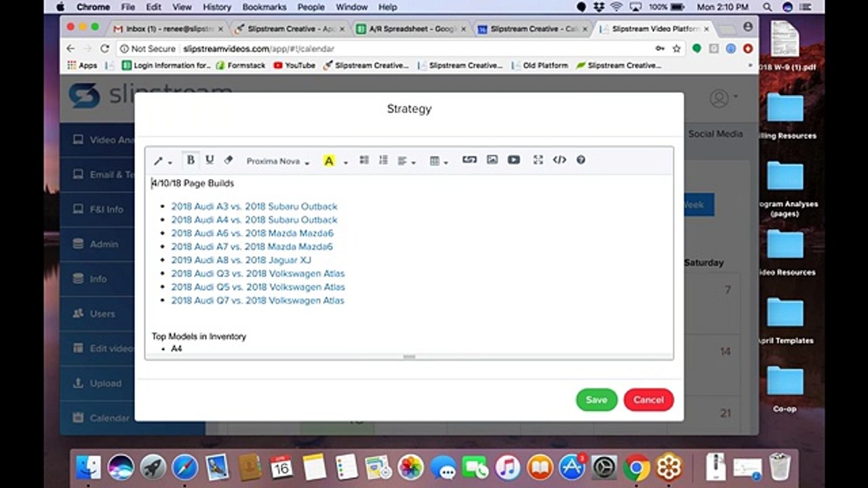The height and width of the screenshot is (488, 868).
Task: Open the paragraph alignment dropdown
Action: [x=406, y=161]
